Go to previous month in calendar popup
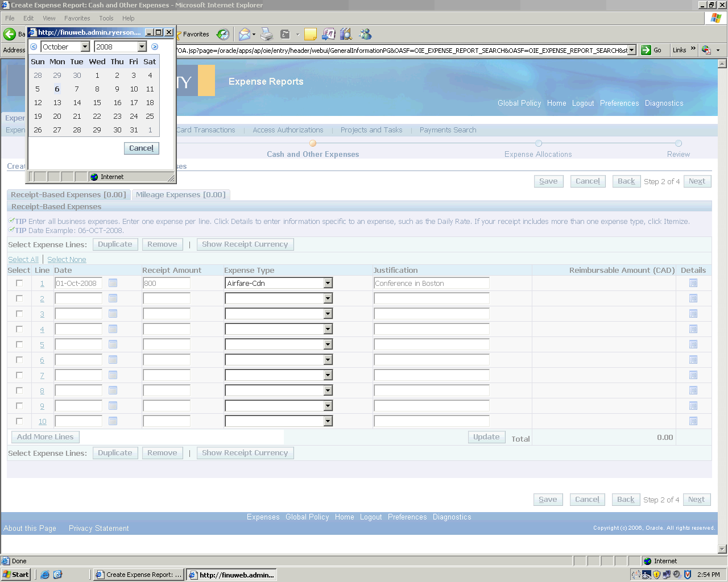Screen dimensions: 728x582 click(x=34, y=47)
